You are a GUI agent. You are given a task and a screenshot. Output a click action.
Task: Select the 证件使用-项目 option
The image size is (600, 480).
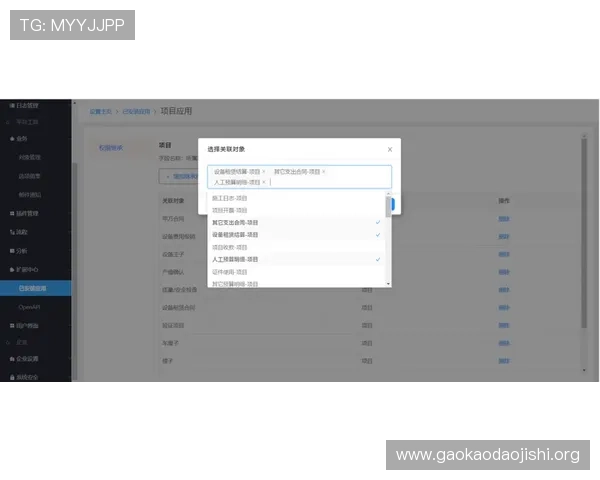[296, 272]
